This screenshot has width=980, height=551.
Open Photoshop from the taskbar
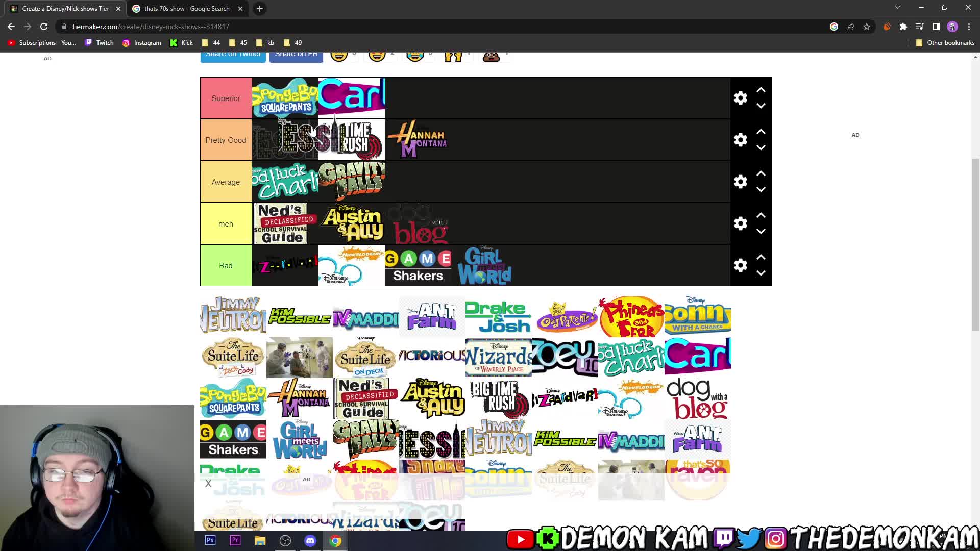[x=210, y=541]
